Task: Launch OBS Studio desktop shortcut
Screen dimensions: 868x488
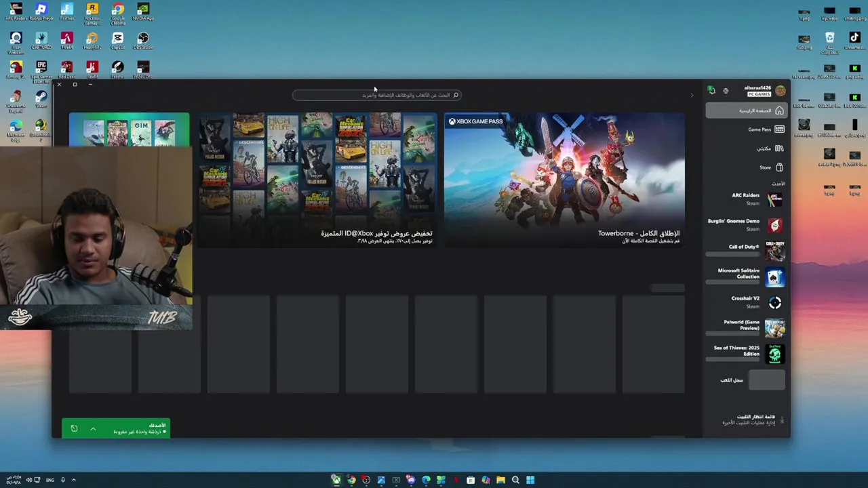Action: click(x=143, y=41)
